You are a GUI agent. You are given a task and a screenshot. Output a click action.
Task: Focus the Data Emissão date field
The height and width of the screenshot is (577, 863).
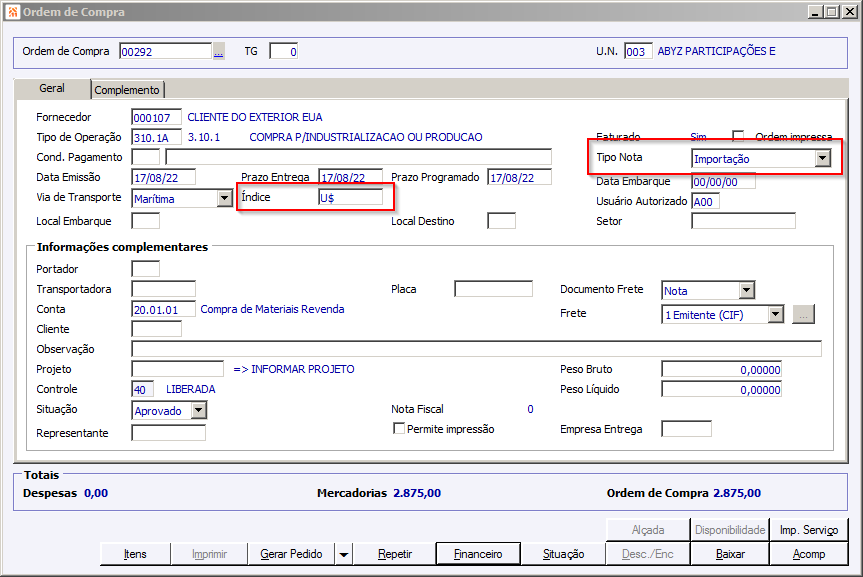(163, 177)
